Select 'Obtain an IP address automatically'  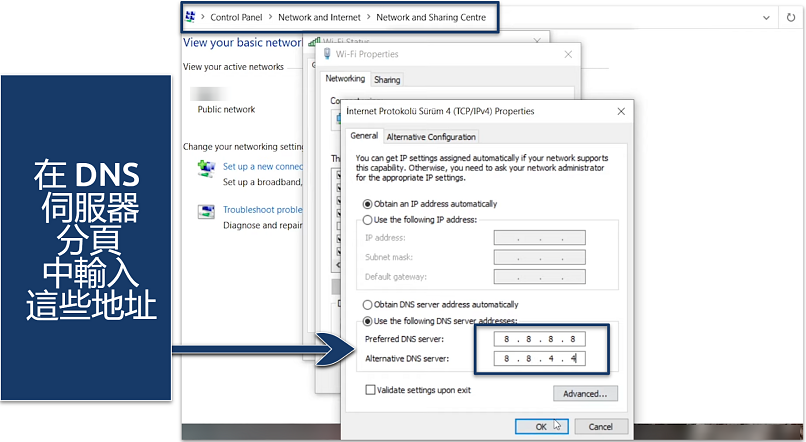point(366,204)
